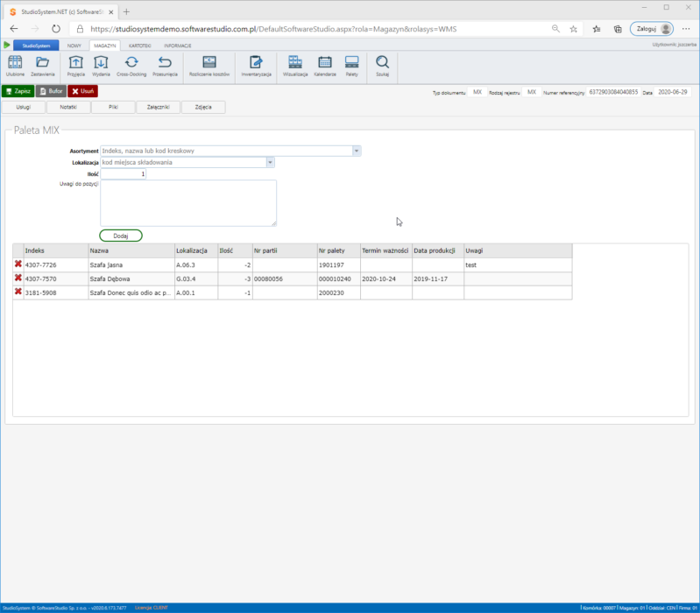Open Wydania dispatch icon
This screenshot has height=613, width=700.
tap(101, 66)
